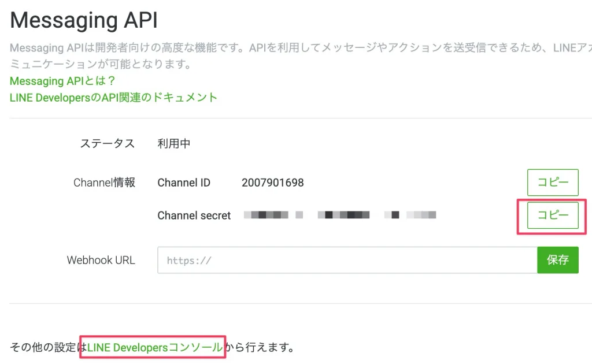Open the 'Messaging APIとは？' link
The height and width of the screenshot is (364, 592).
click(62, 81)
